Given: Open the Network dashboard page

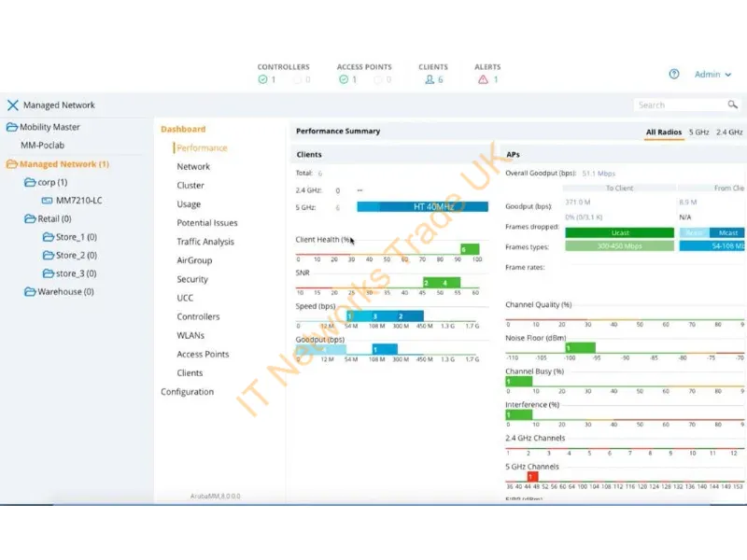Looking at the screenshot, I should 193,167.
